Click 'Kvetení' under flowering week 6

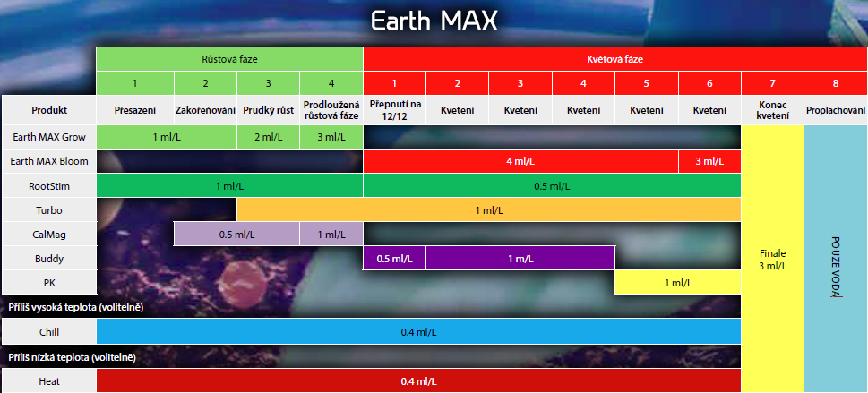click(x=709, y=110)
